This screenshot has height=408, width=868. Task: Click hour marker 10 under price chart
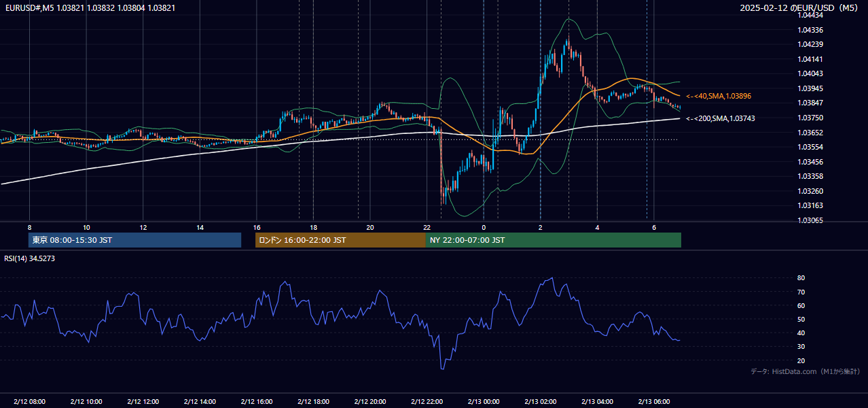pos(86,227)
